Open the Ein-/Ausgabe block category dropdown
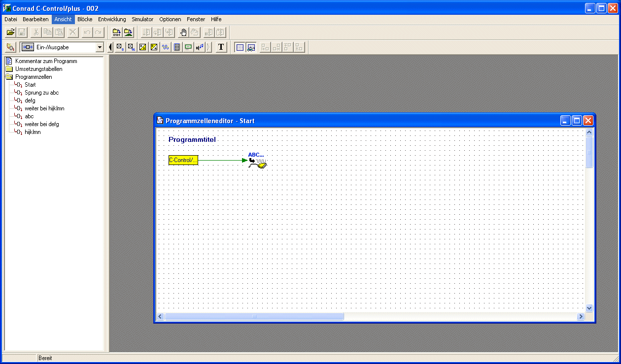Viewport: 621px width, 364px height. [100, 47]
